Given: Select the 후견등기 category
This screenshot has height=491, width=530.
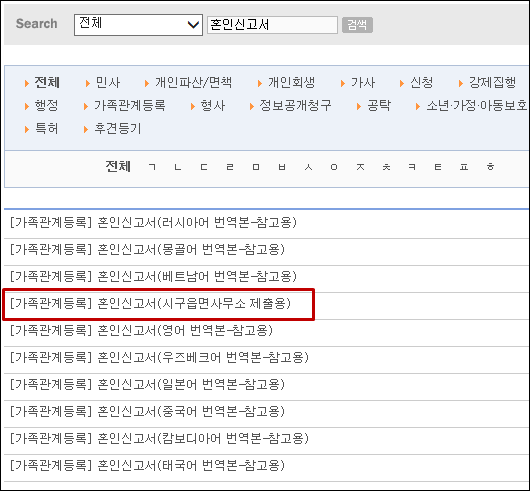Looking at the screenshot, I should 117,128.
